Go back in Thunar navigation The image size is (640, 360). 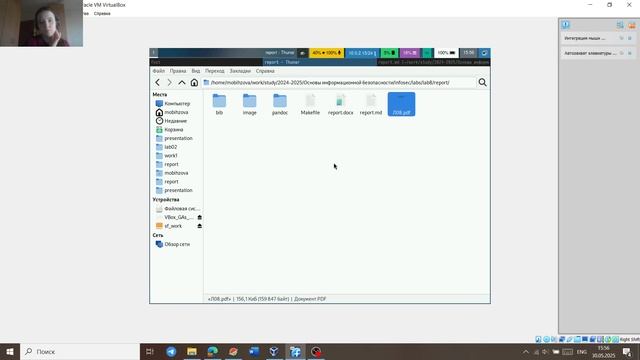coord(158,82)
